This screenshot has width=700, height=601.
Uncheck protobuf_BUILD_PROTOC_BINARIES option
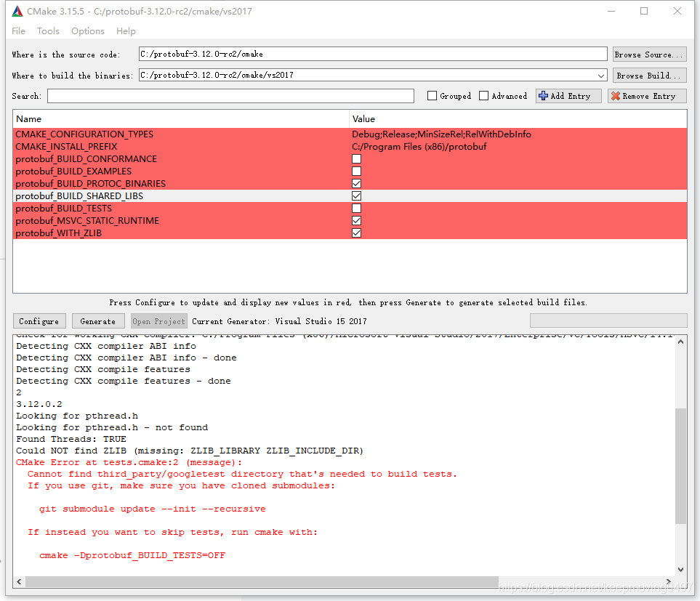coord(357,183)
